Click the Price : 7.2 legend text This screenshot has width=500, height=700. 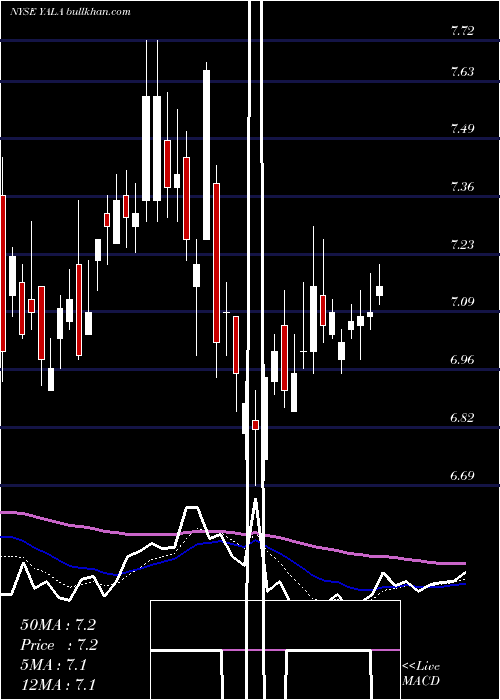59,645
